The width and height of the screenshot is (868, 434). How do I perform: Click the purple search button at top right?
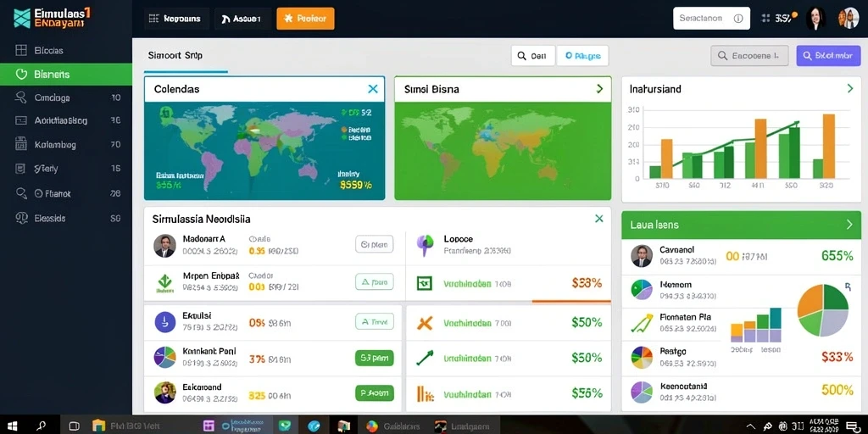point(829,56)
